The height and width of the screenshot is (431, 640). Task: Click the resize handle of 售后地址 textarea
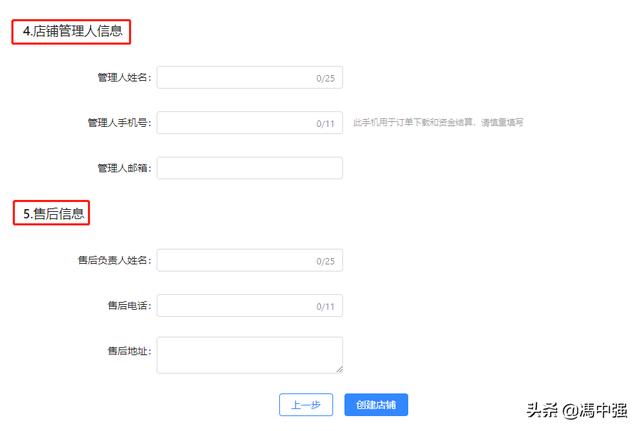pos(340,370)
